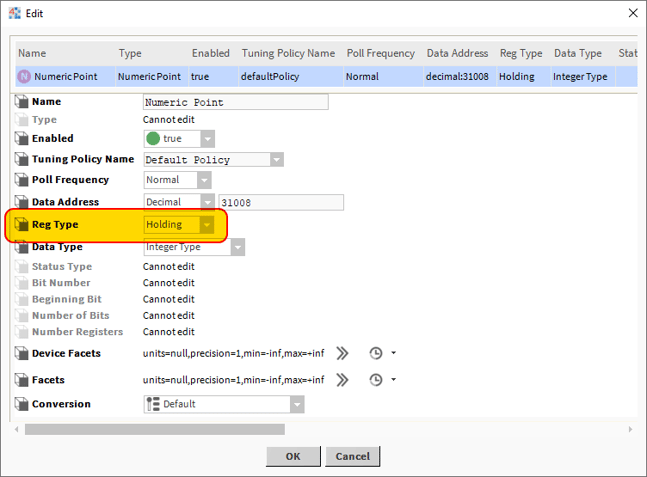Viewport: 647px width, 477px height.
Task: Click the Edit dialog title-bar app icon
Action: tap(15, 13)
